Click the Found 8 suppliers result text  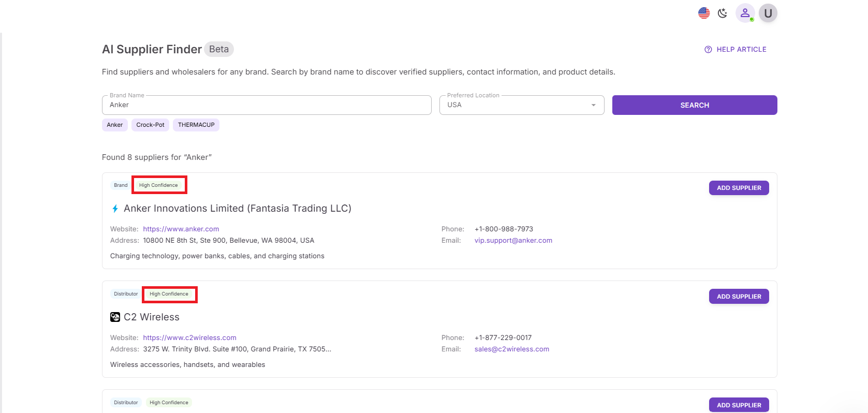coord(157,157)
